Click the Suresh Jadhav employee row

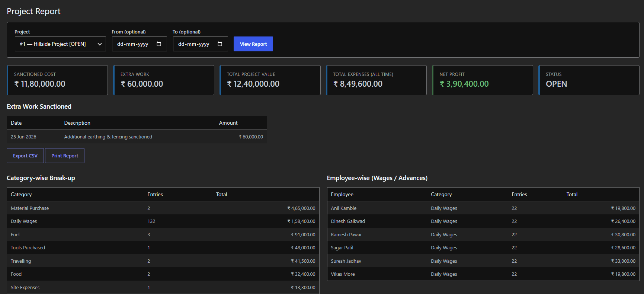(483, 261)
